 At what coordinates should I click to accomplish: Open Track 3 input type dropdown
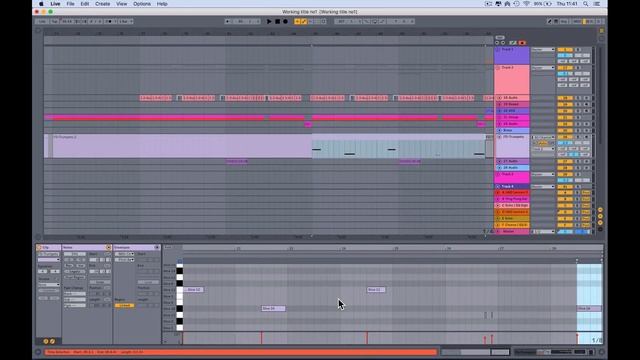pos(543,174)
